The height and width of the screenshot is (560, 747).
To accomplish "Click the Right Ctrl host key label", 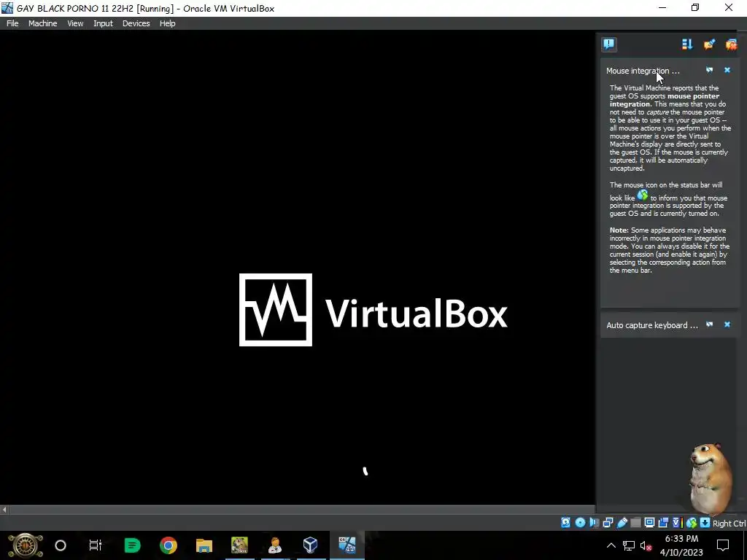I will [729, 524].
